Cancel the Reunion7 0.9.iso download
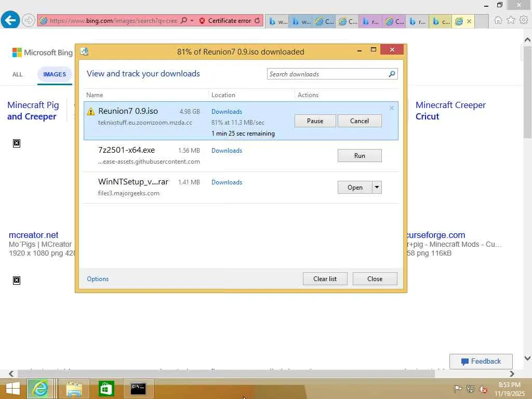 [360, 121]
